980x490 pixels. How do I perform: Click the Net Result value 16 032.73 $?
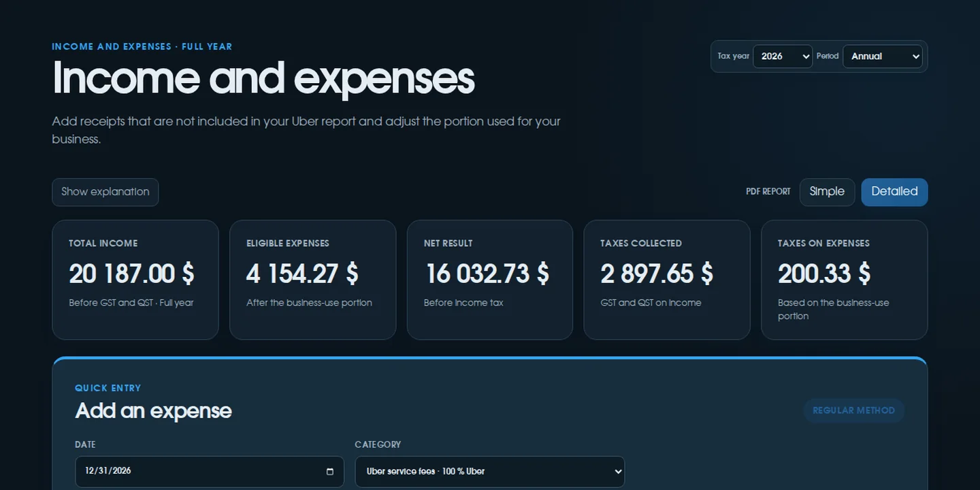(487, 274)
